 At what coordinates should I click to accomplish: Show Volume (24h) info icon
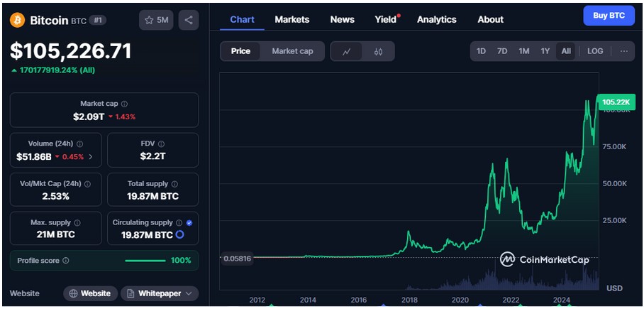click(x=79, y=144)
